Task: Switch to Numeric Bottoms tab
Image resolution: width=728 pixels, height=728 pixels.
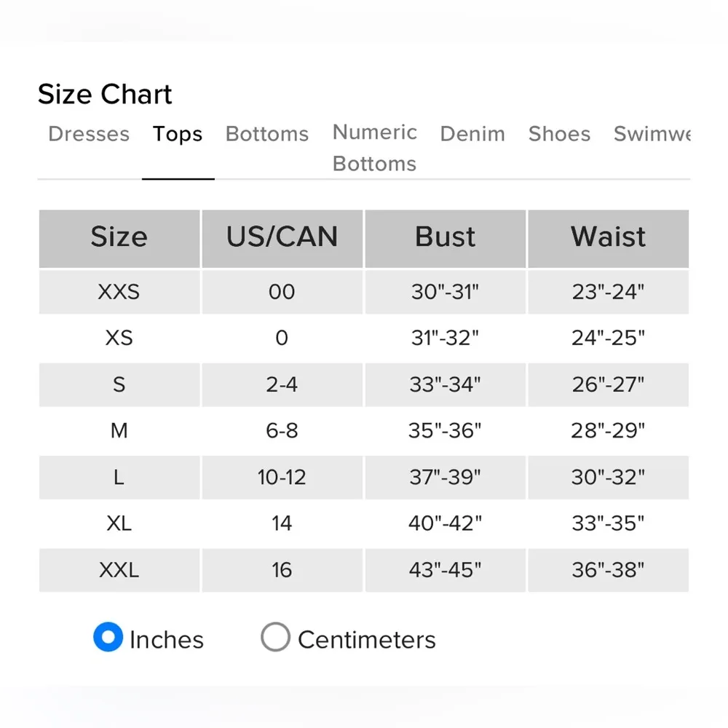Action: (374, 148)
